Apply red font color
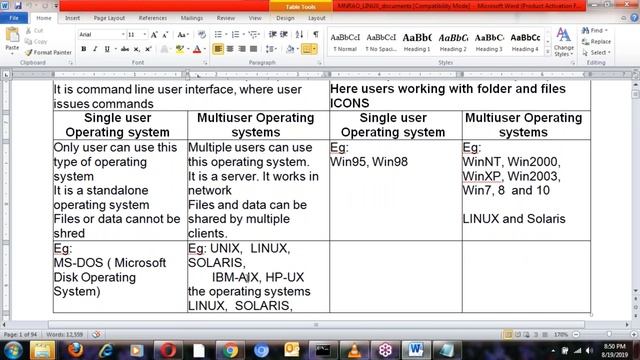Viewport: 640px width, 360px height. pyautogui.click(x=197, y=49)
